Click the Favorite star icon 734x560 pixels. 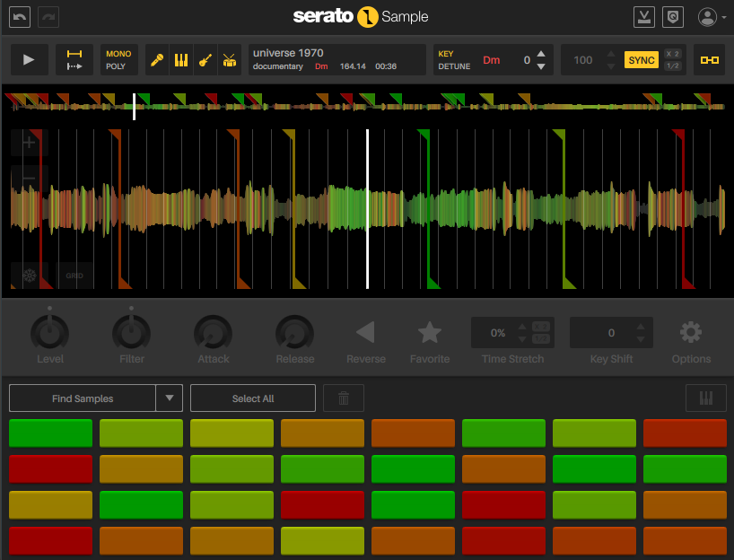tap(430, 333)
